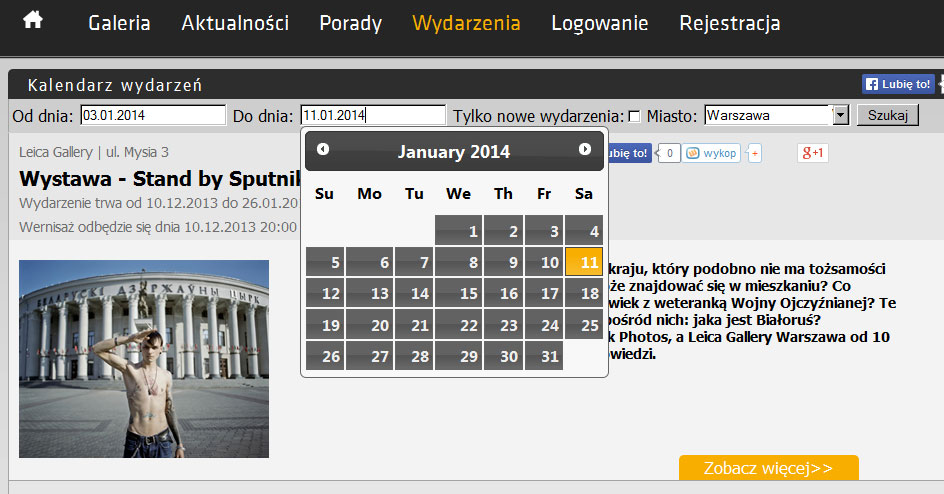Click the Google +1 button
This screenshot has height=494, width=944.
(x=813, y=153)
